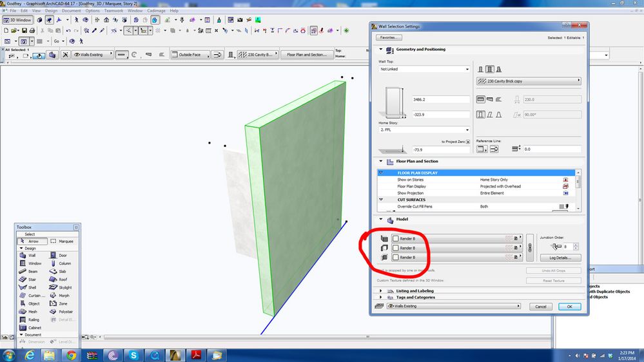644x362 pixels.
Task: Open the Skype taskbar icon
Action: coord(133,356)
